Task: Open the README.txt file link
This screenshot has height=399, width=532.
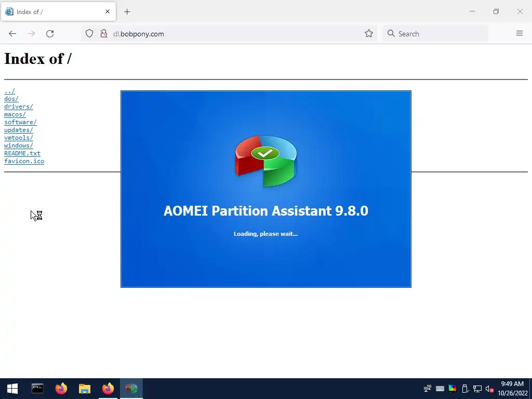Action: click(x=22, y=153)
